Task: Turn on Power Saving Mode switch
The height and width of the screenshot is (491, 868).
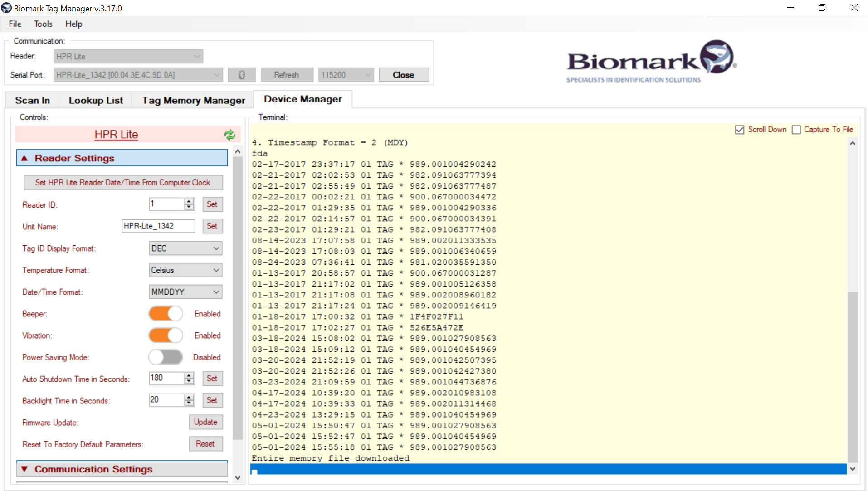Action: [166, 357]
